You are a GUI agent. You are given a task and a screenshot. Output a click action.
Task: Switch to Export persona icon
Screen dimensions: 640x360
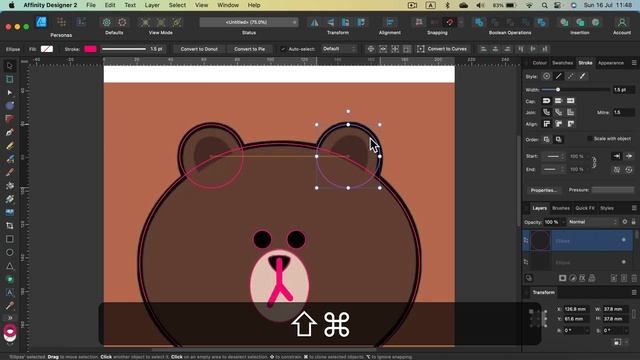(81, 22)
